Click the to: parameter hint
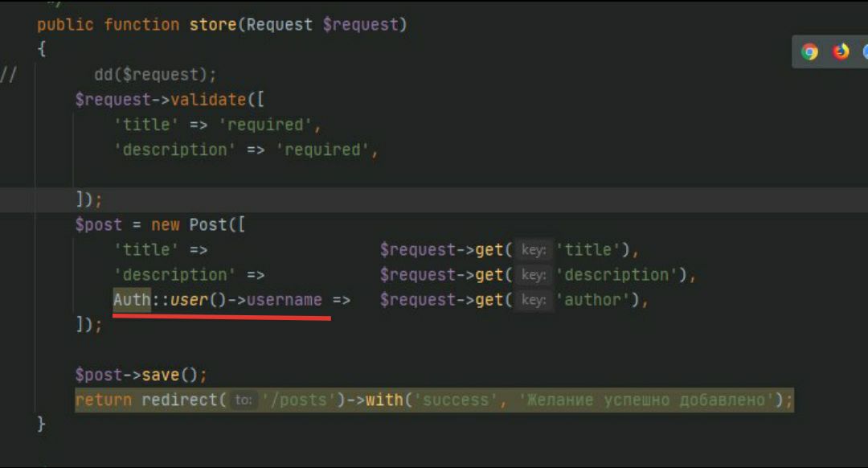The height and width of the screenshot is (468, 868). pyautogui.click(x=243, y=400)
